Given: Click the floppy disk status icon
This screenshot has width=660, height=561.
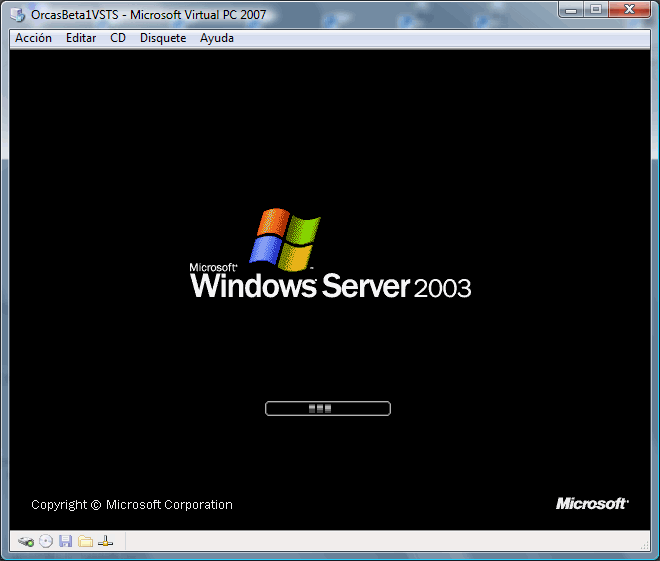Looking at the screenshot, I should (65, 541).
